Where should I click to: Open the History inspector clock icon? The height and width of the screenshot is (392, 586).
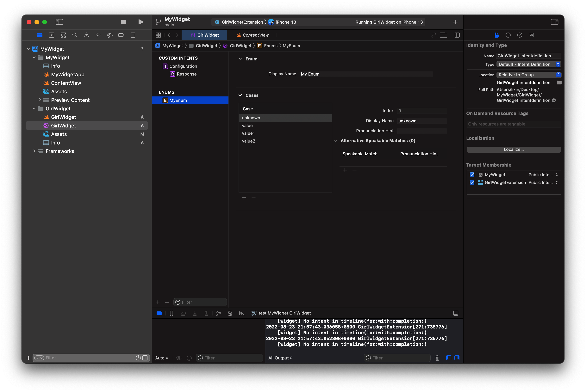pyautogui.click(x=508, y=35)
